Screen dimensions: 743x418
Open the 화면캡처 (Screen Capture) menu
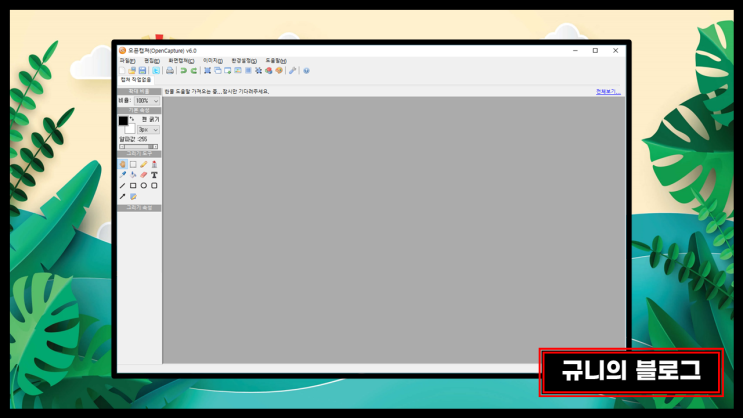pos(181,61)
